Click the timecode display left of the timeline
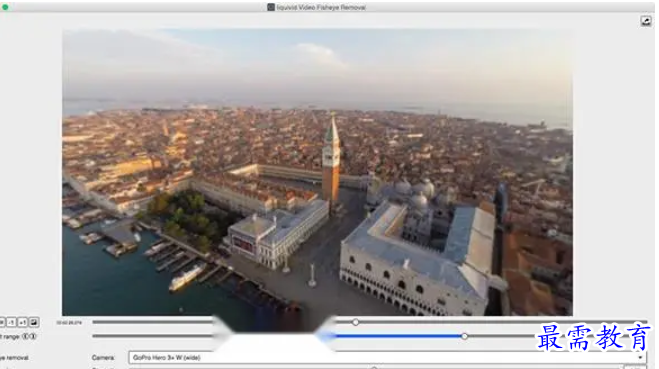The width and height of the screenshot is (659, 369). tap(69, 323)
